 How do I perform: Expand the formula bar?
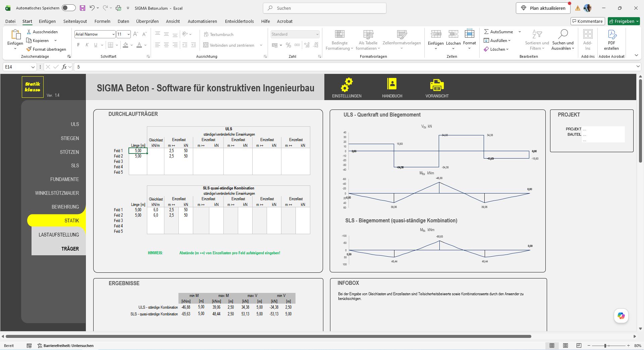click(x=638, y=67)
